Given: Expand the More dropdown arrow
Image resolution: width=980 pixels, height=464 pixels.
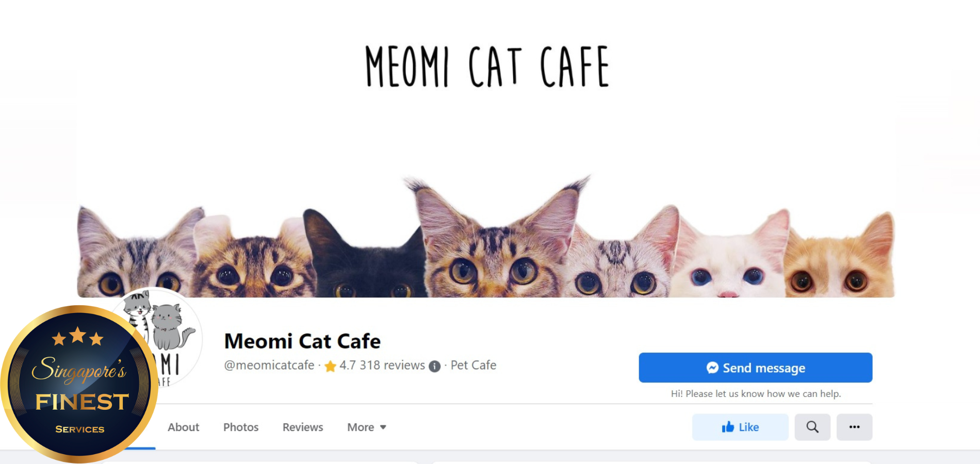Looking at the screenshot, I should click(383, 427).
